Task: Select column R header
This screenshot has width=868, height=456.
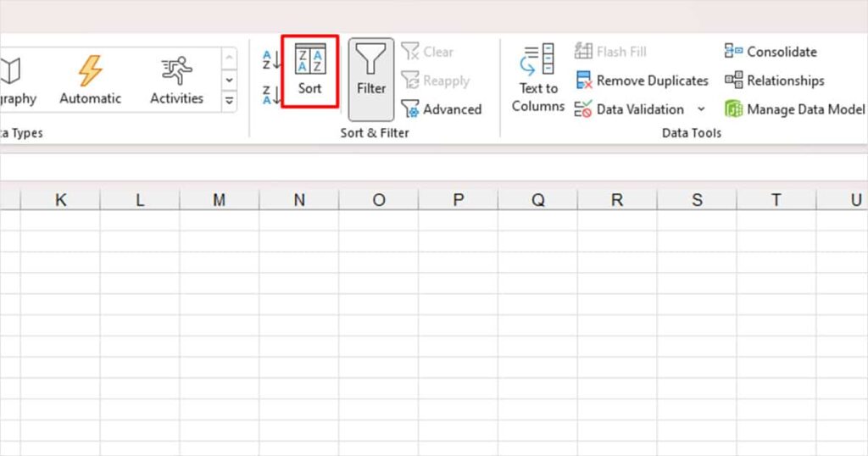Action: (x=617, y=200)
